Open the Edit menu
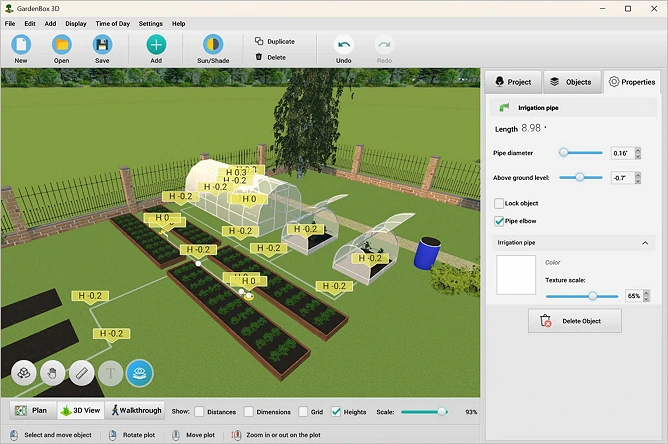This screenshot has height=444, width=668. click(30, 23)
